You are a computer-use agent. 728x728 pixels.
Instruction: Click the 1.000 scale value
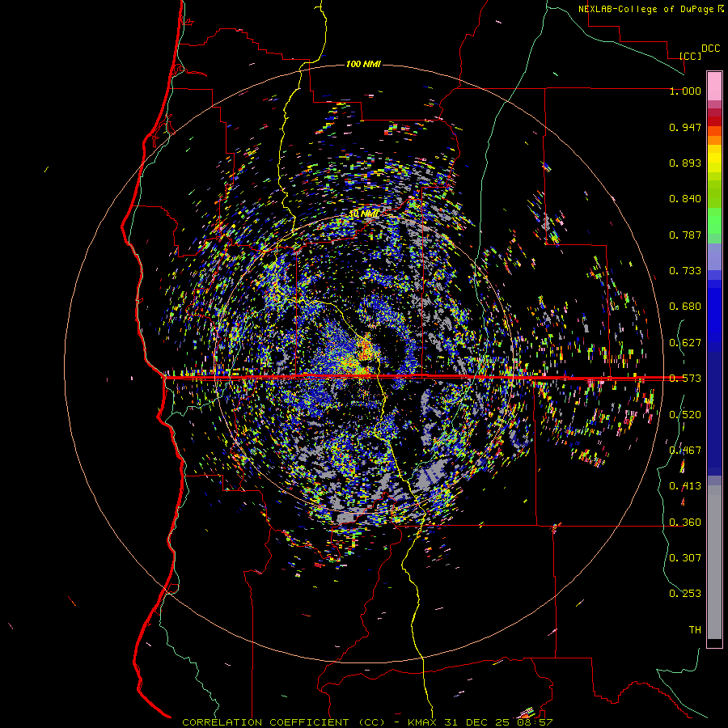click(x=685, y=91)
